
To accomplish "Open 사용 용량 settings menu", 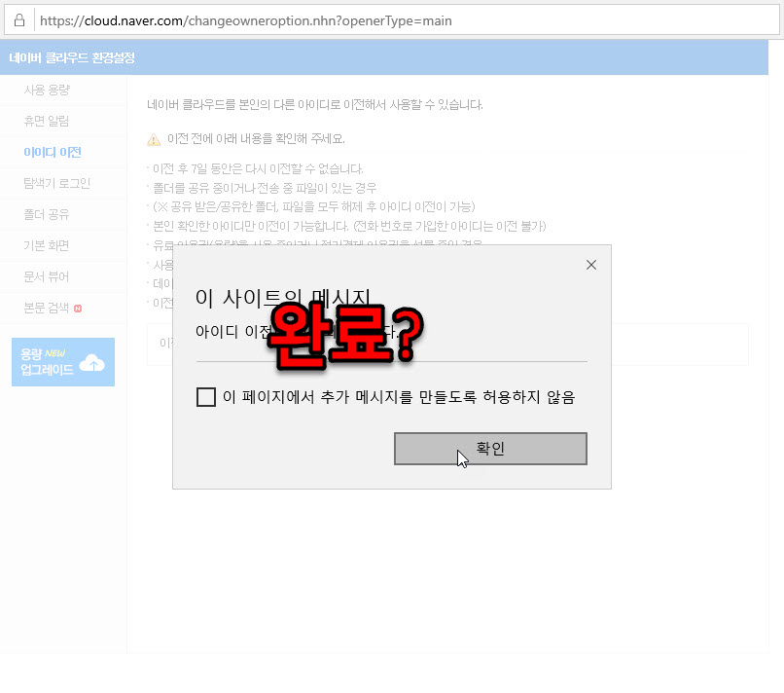I will coord(47,91).
